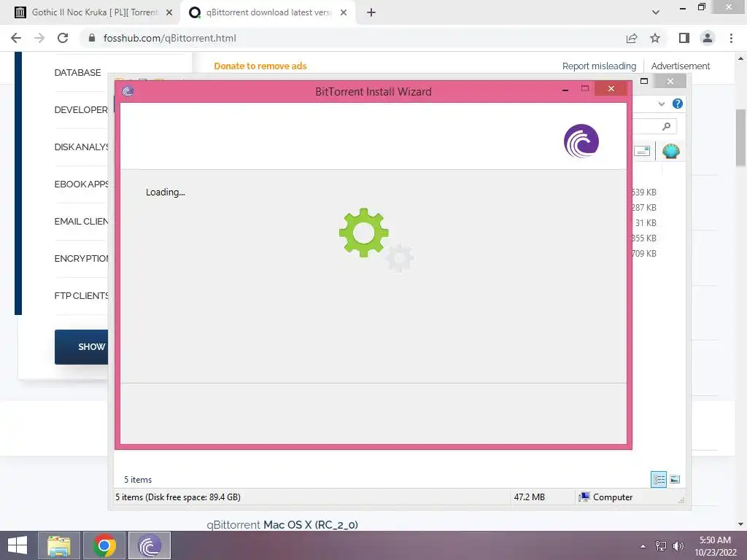Click the Report misleading link
Viewport: 747px width, 560px height.
(599, 66)
